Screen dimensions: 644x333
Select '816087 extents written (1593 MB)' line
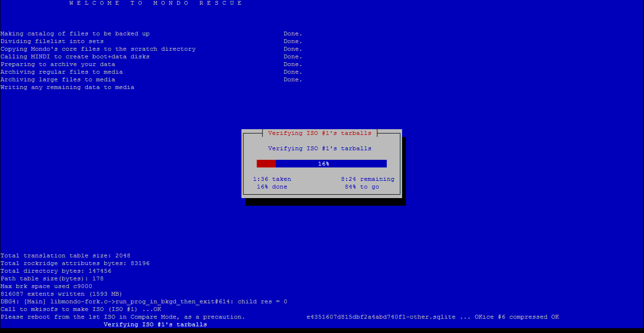62,294
